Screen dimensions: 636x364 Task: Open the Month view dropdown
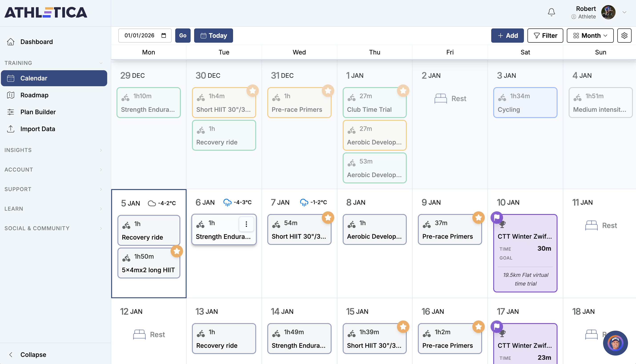tap(590, 36)
